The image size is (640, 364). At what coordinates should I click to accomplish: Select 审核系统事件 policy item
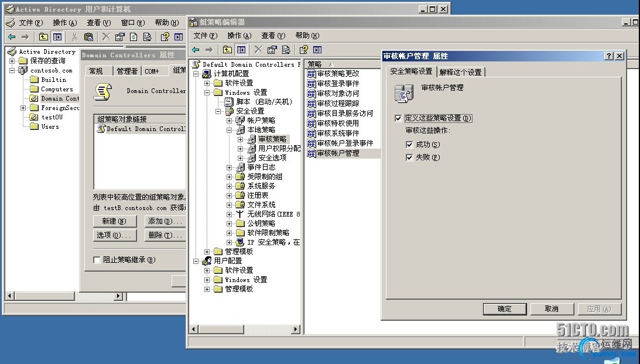[x=334, y=133]
